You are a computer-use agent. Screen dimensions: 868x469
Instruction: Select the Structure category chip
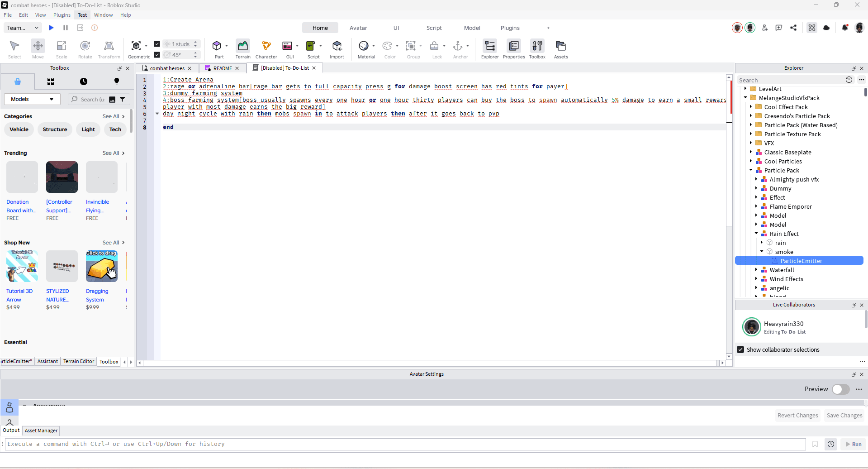55,129
